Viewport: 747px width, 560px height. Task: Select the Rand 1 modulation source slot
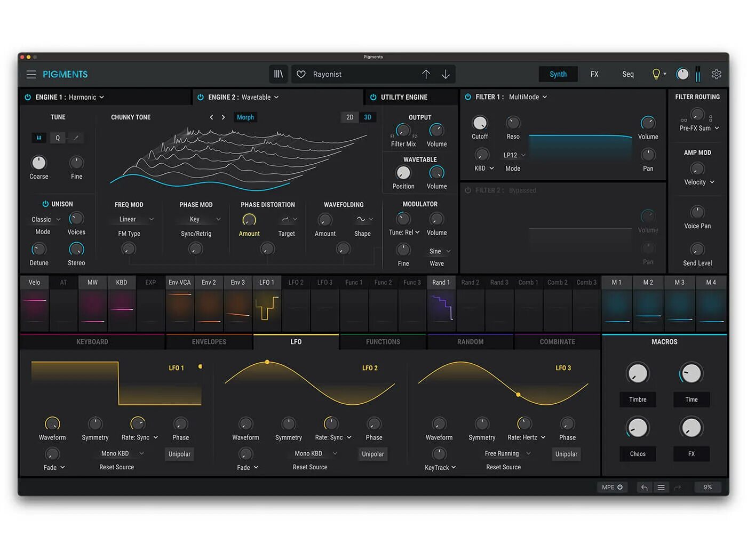pos(441,303)
